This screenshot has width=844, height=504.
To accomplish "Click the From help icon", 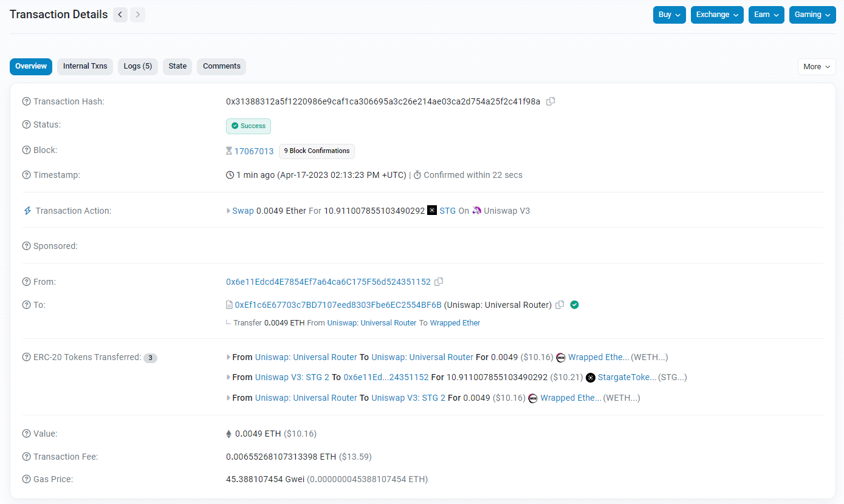I will click(x=26, y=282).
